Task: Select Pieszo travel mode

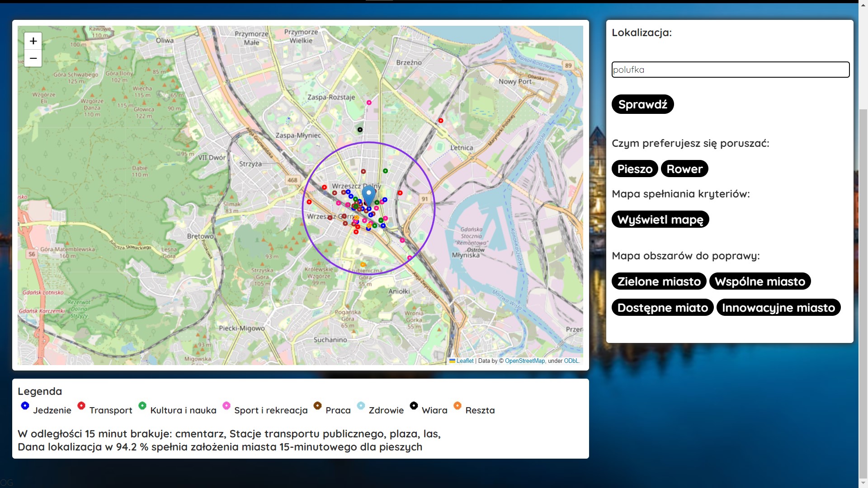Action: tap(635, 169)
